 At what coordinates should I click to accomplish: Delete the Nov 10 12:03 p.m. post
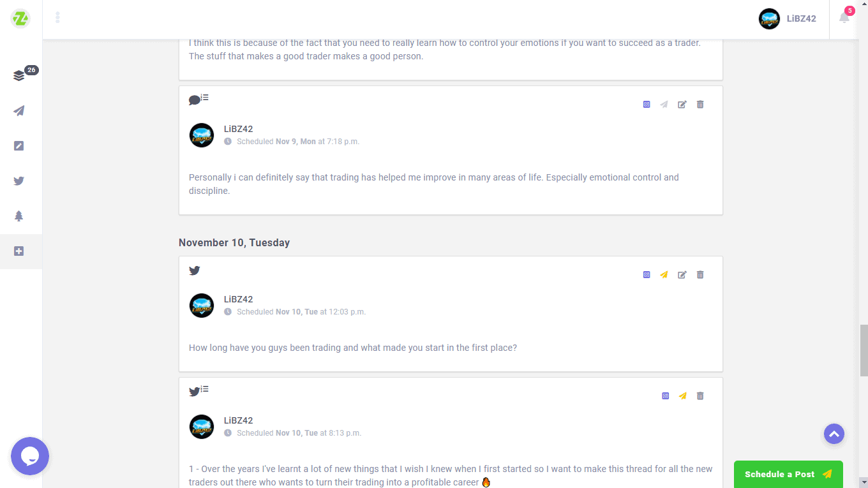tap(700, 275)
